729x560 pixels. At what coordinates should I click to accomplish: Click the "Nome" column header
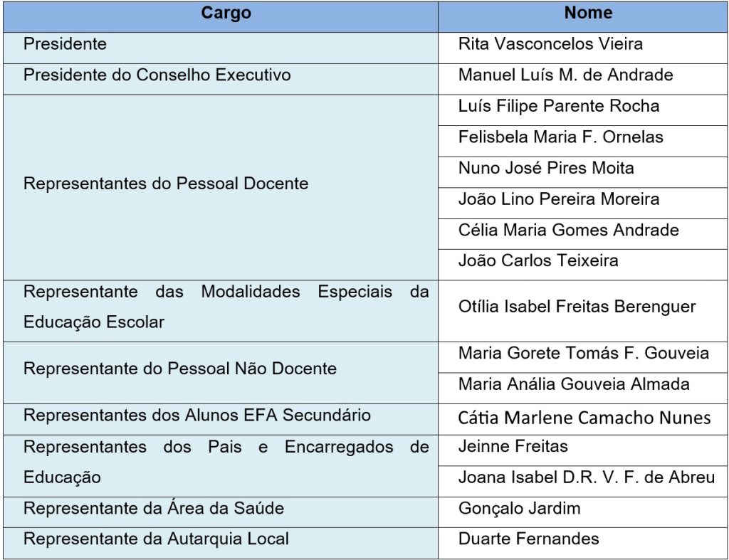click(588, 14)
